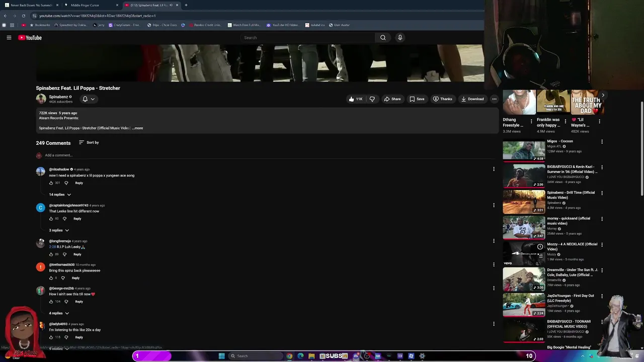The width and height of the screenshot is (644, 362).
Task: Open the Thanks button
Action: click(x=443, y=99)
